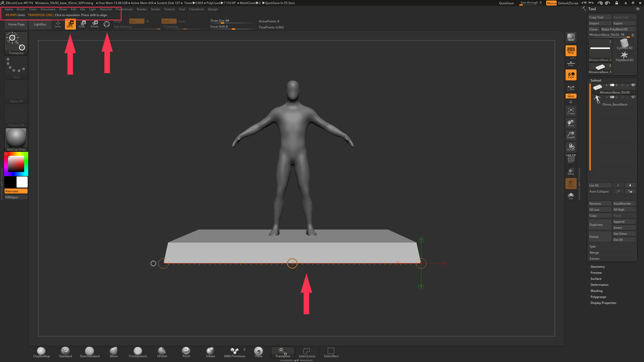This screenshot has height=362, width=644.
Task: Activate the Rotate transpose button
Action: [94, 24]
